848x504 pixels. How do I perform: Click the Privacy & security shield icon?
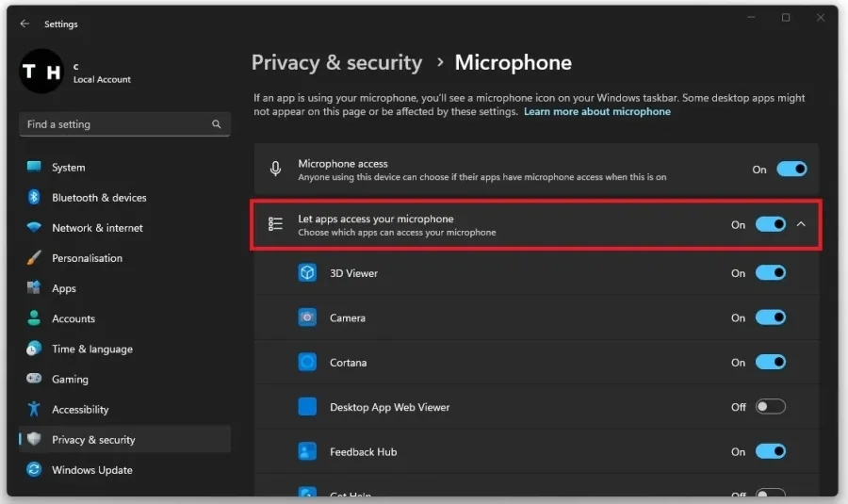pos(34,439)
